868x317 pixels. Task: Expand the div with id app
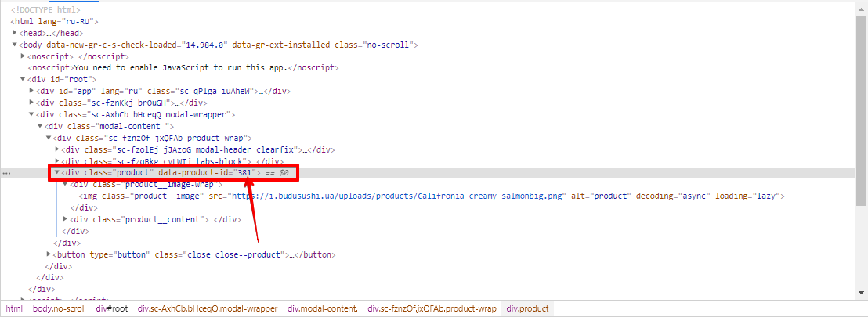click(x=32, y=92)
